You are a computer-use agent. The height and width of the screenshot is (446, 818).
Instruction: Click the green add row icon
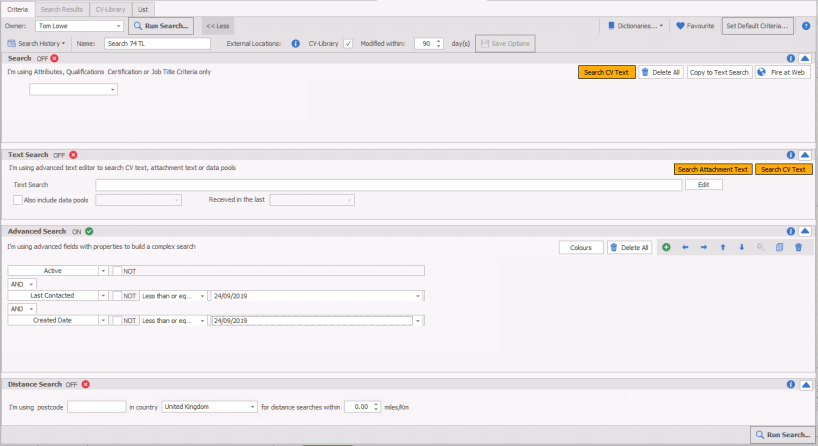coord(667,247)
